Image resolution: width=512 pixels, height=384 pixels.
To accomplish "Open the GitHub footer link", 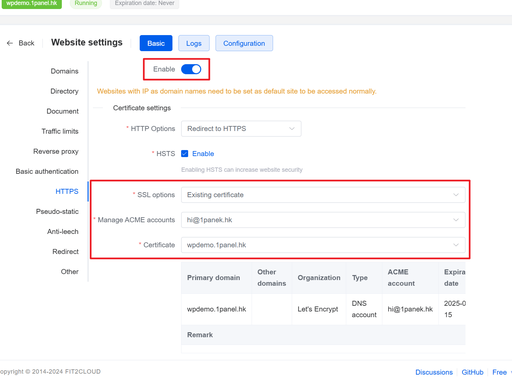I will (472, 372).
